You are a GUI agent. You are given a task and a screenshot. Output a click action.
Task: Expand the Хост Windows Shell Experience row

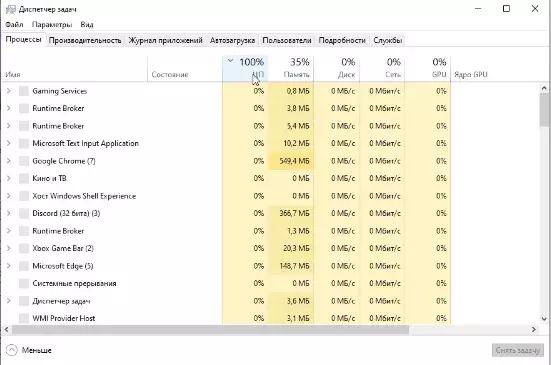[x=9, y=196]
